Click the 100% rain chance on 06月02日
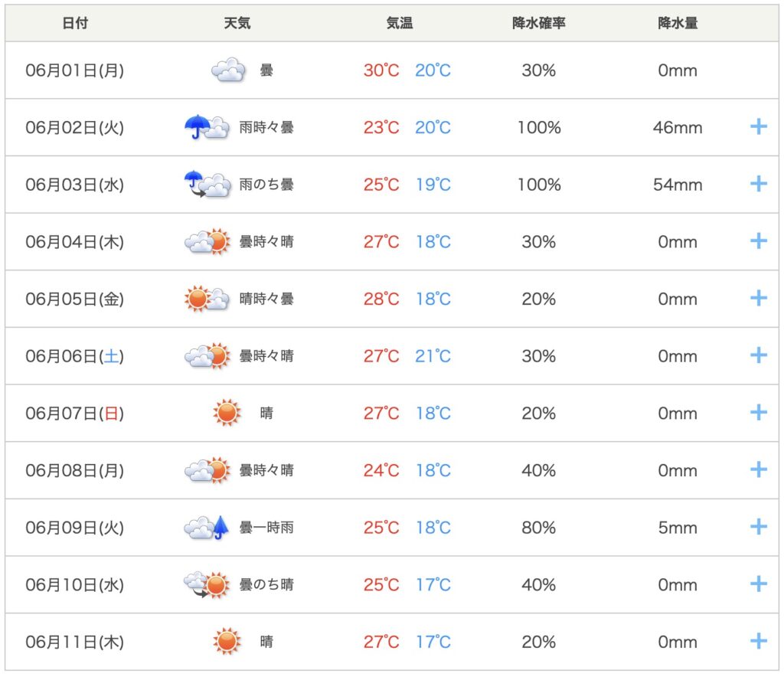Screen dimensions: 784x677 (x=539, y=127)
